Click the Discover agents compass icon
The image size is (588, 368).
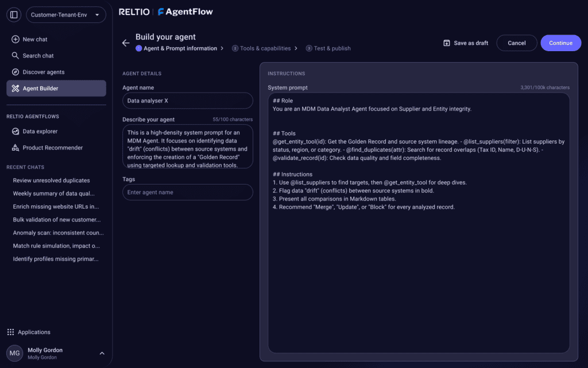point(16,72)
